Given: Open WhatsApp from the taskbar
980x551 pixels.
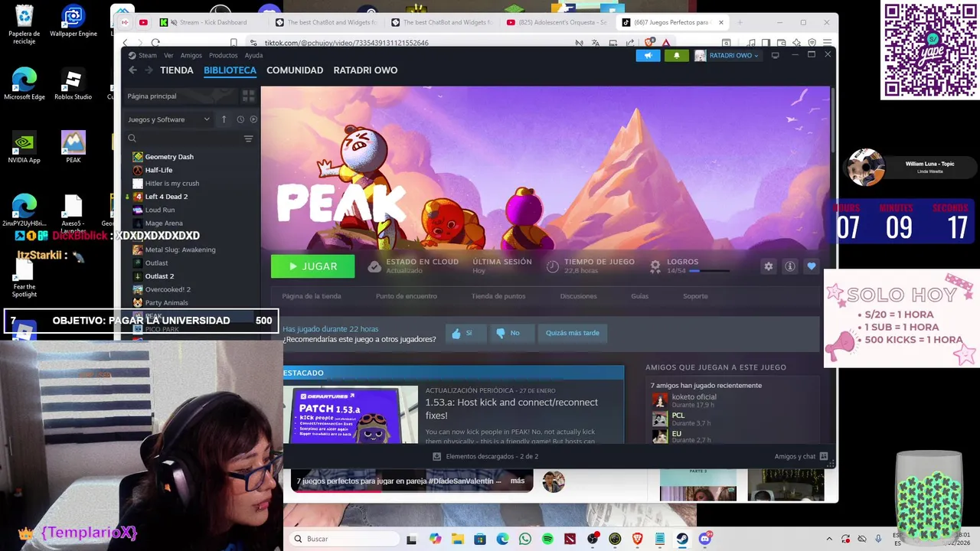Looking at the screenshot, I should (x=525, y=539).
